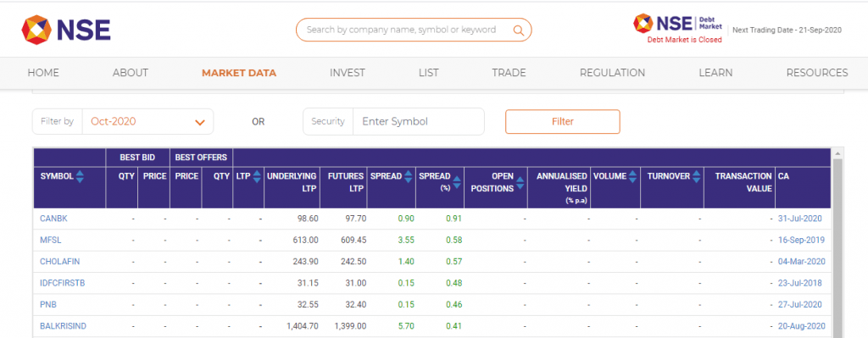Open the Oct-2020 filter dropdown

pos(147,122)
